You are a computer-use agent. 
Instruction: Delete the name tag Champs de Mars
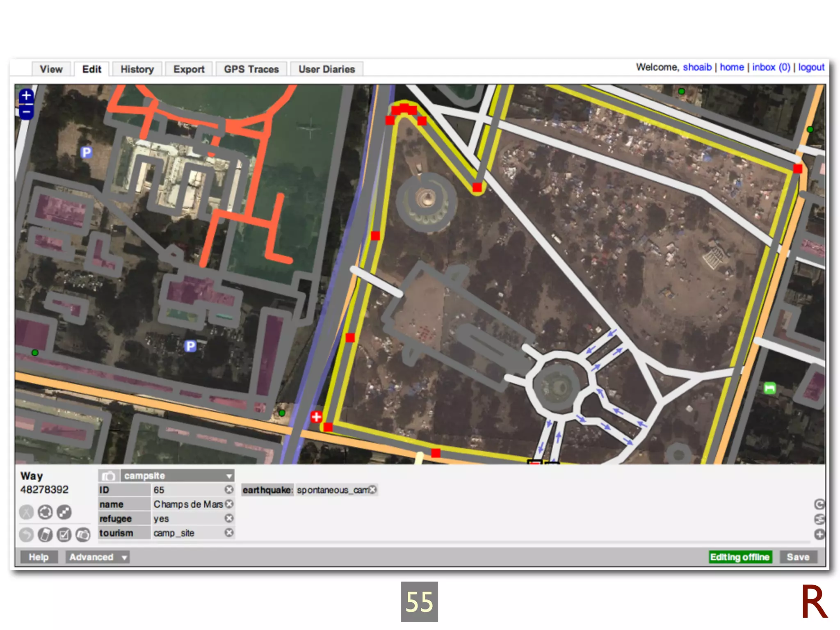pyautogui.click(x=229, y=504)
